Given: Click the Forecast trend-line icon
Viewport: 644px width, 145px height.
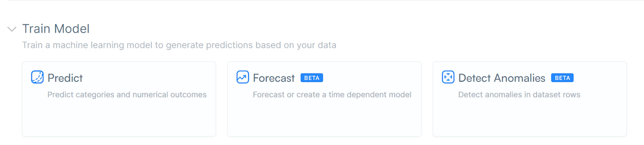Looking at the screenshot, I should (243, 77).
